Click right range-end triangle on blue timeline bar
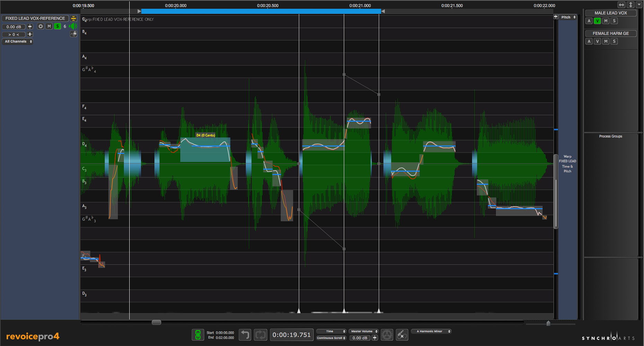The height and width of the screenshot is (346, 644). pos(383,11)
